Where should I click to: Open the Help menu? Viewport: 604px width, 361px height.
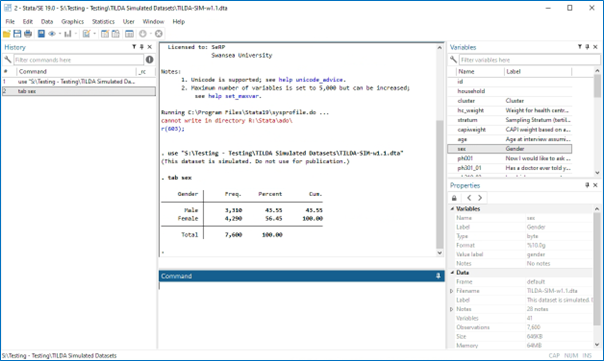(178, 22)
